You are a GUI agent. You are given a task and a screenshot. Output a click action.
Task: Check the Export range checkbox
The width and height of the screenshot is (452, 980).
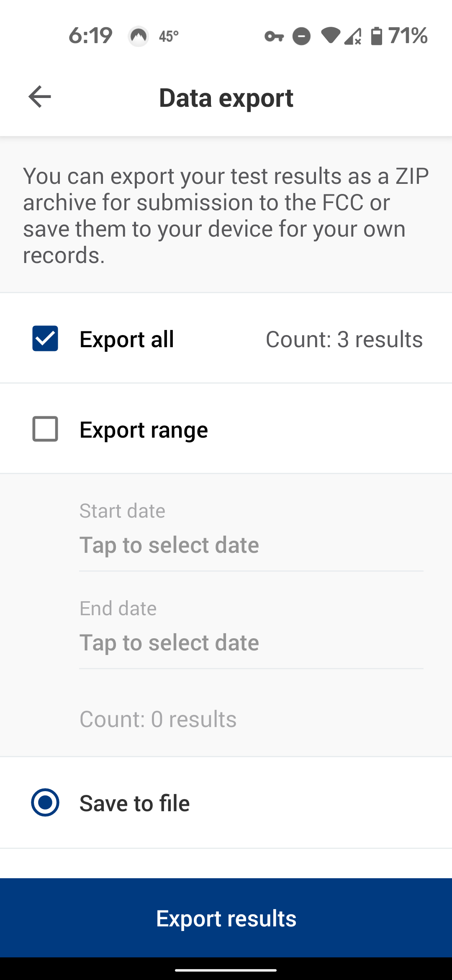click(45, 429)
